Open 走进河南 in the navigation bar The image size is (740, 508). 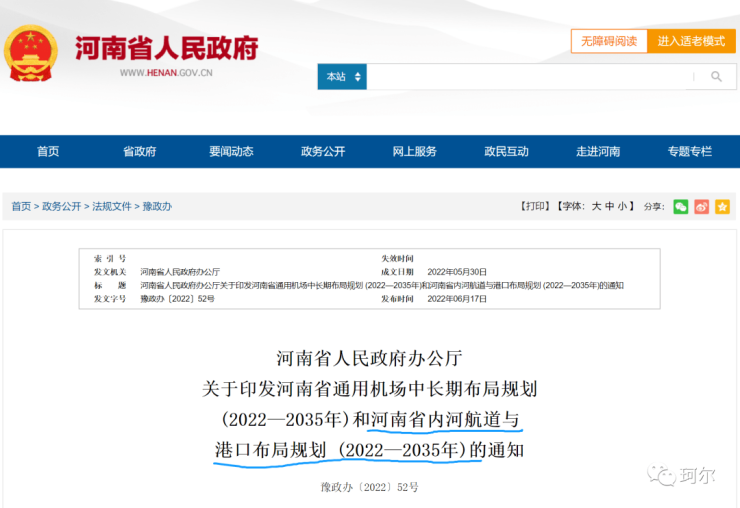(x=598, y=152)
